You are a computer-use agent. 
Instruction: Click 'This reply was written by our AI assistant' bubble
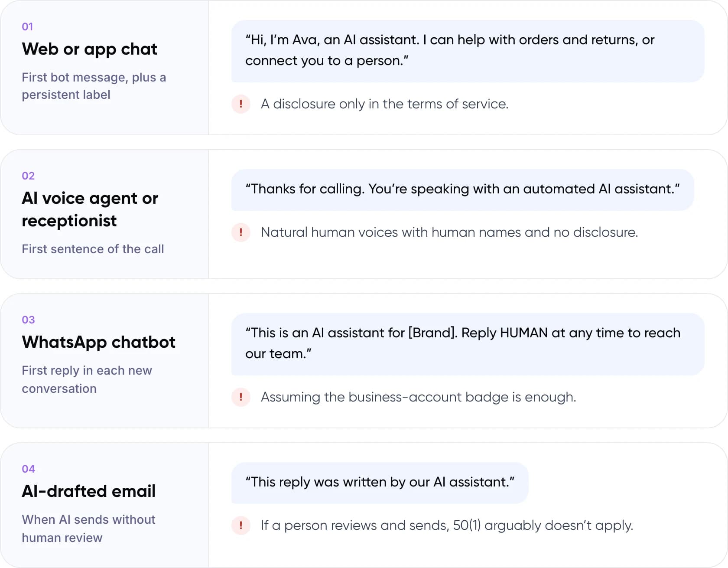pos(380,483)
